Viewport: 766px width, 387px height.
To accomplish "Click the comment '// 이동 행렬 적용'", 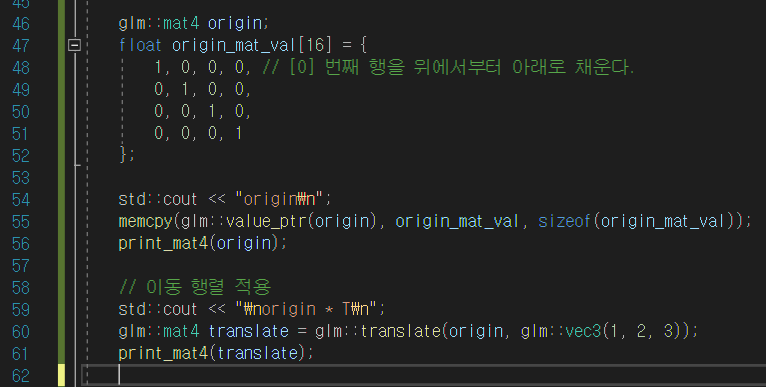I will click(194, 287).
